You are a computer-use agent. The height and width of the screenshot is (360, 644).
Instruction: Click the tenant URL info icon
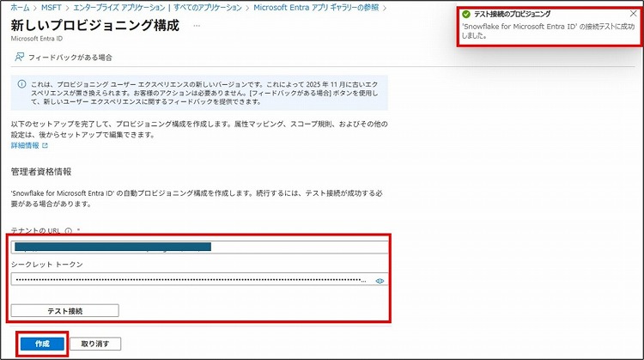pos(68,231)
